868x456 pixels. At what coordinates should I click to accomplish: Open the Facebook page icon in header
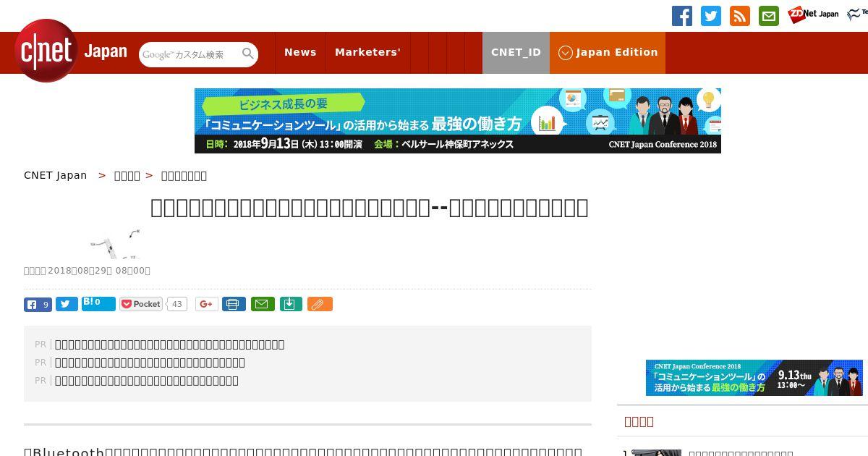tap(682, 16)
